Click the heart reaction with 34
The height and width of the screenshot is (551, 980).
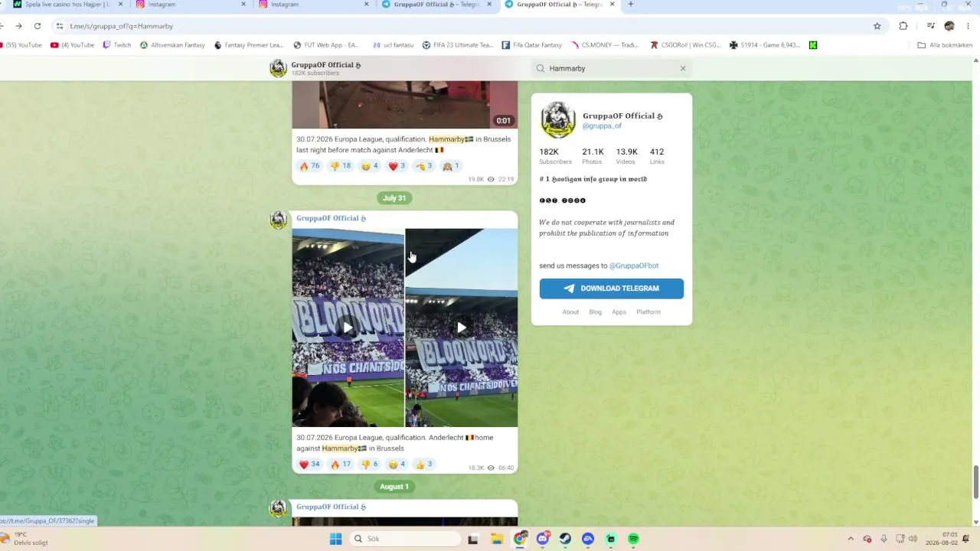click(309, 464)
